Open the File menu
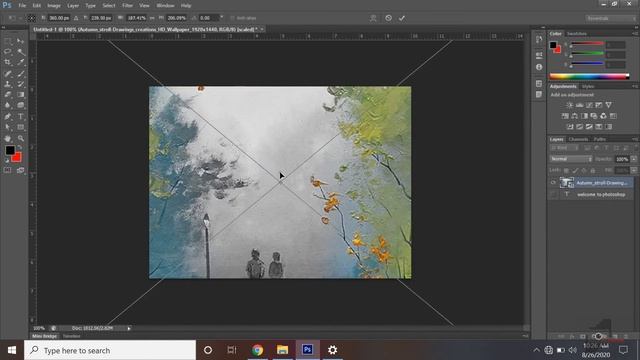This screenshot has width=640, height=360. pyautogui.click(x=22, y=6)
